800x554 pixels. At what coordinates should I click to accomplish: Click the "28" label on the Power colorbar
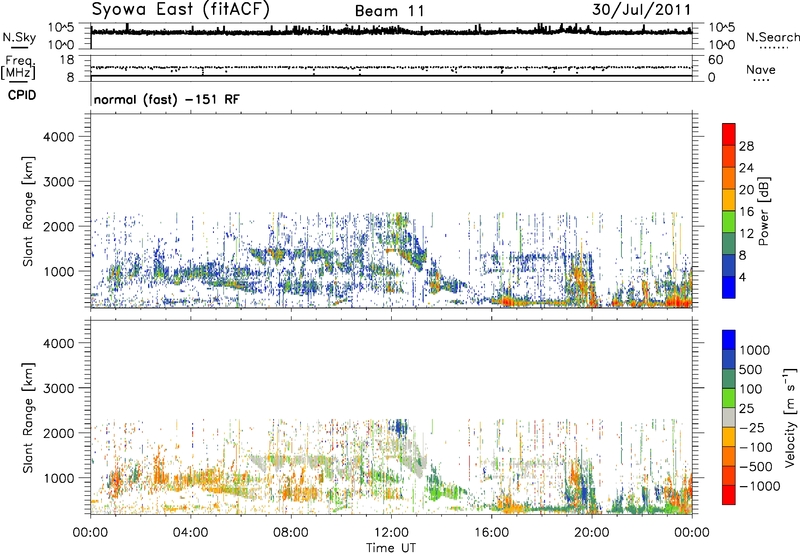(746, 146)
